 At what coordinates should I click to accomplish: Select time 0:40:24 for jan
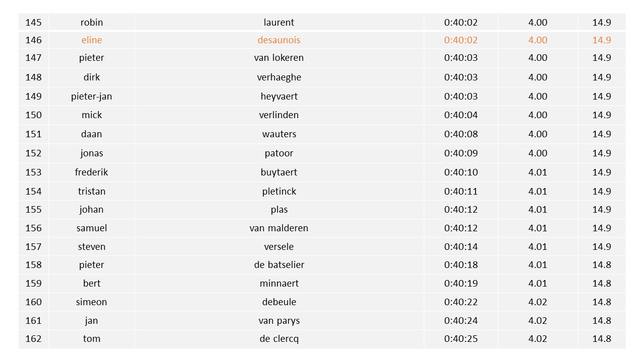[461, 321]
